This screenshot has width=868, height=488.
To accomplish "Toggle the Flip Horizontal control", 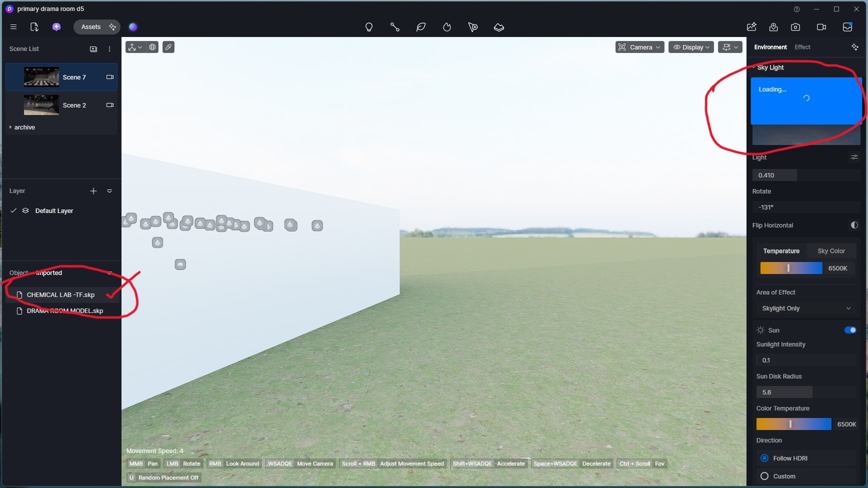I will click(854, 225).
